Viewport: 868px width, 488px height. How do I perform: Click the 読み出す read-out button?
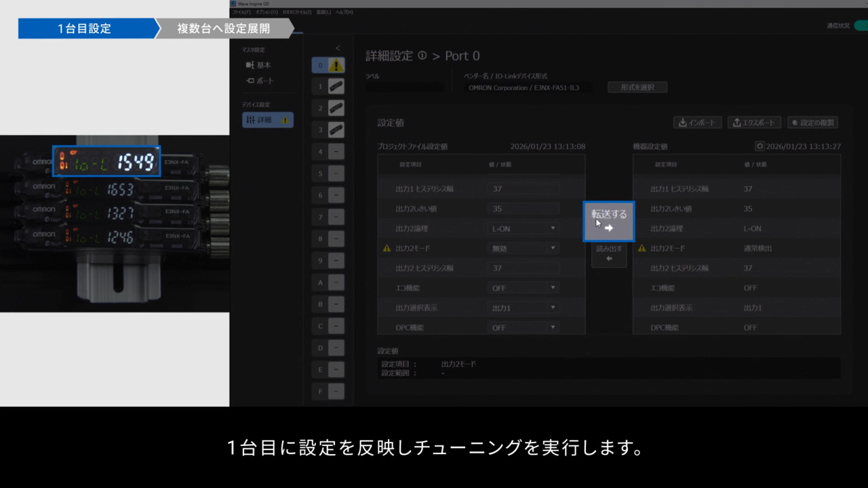coord(609,253)
